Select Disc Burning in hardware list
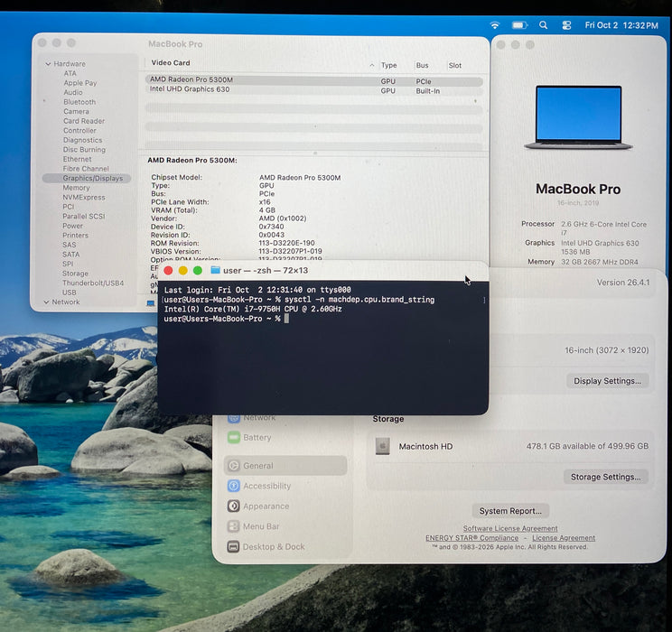672x632 pixels. point(84,150)
